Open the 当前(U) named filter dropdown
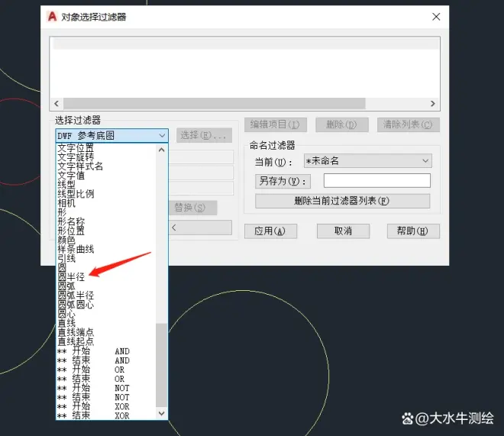This screenshot has width=504, height=436. pyautogui.click(x=368, y=160)
